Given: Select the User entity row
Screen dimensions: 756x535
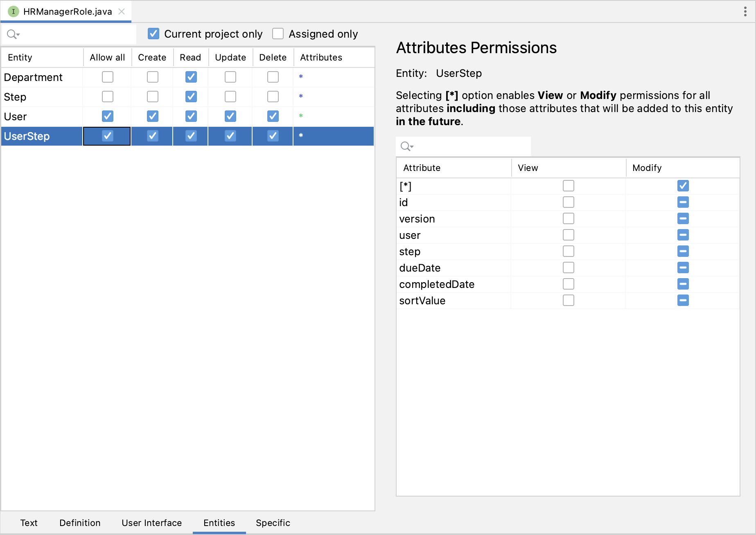Looking at the screenshot, I should 41,117.
